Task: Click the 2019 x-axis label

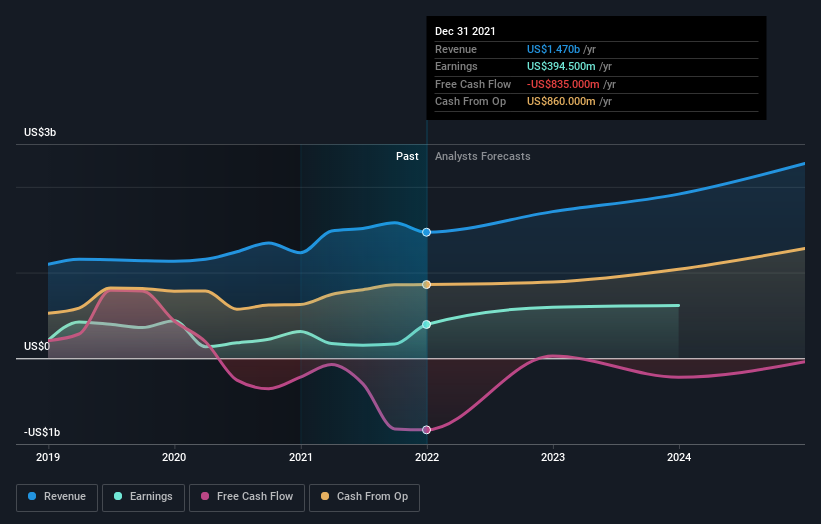Action: pos(48,458)
